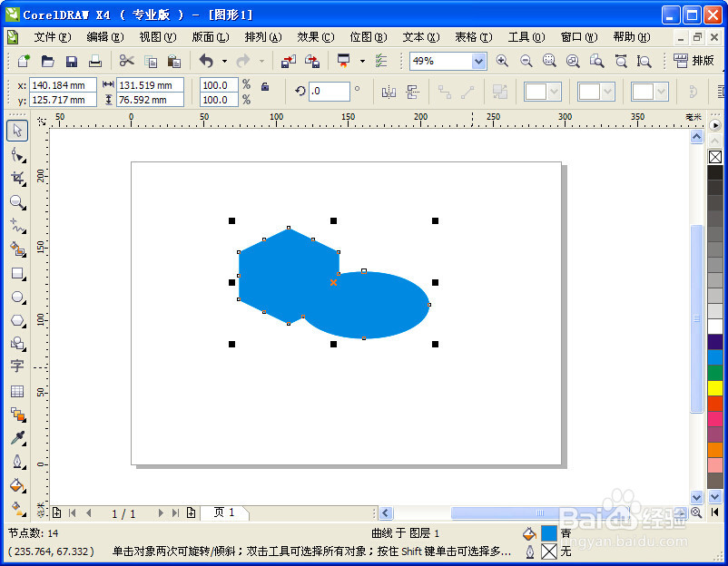Click the status bar fill color indicator
The width and height of the screenshot is (728, 566).
[549, 533]
